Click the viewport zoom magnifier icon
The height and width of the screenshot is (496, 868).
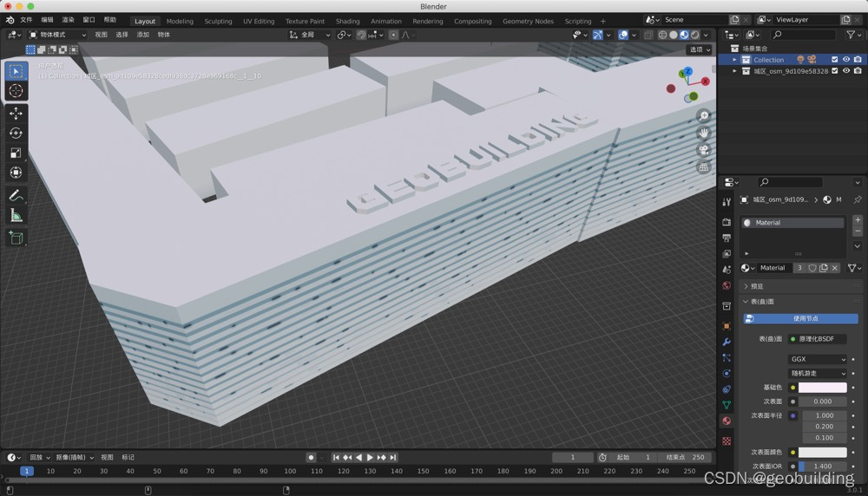pos(704,116)
